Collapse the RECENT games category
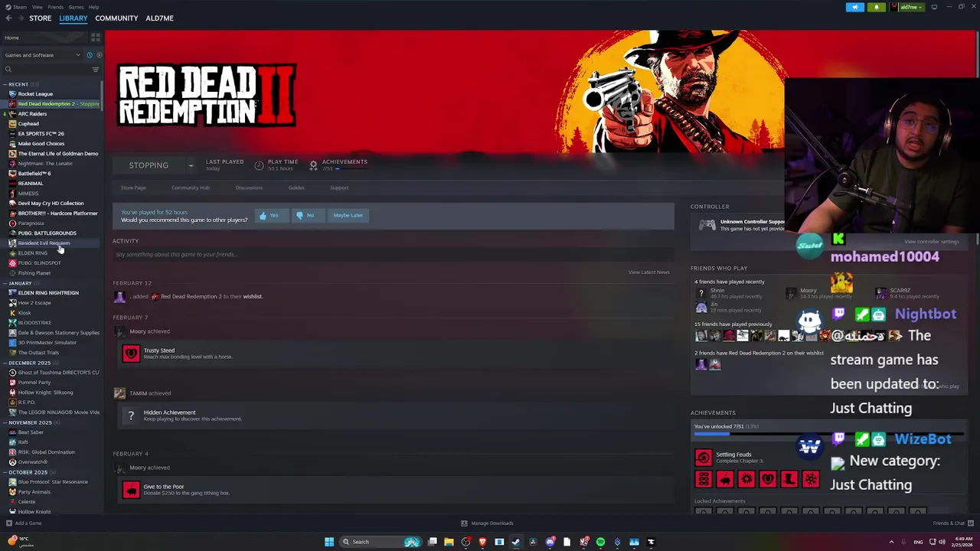Image resolution: width=980 pixels, height=551 pixels. (x=5, y=84)
